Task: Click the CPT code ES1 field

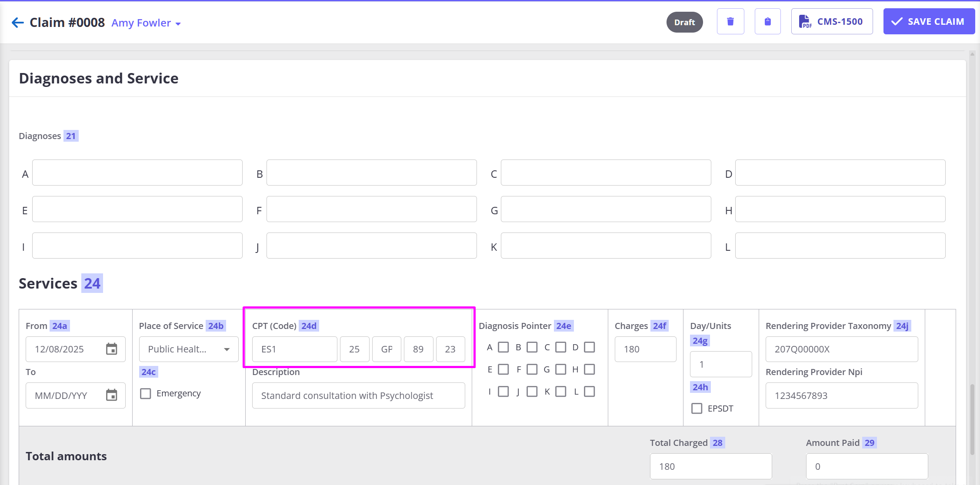Action: [294, 349]
